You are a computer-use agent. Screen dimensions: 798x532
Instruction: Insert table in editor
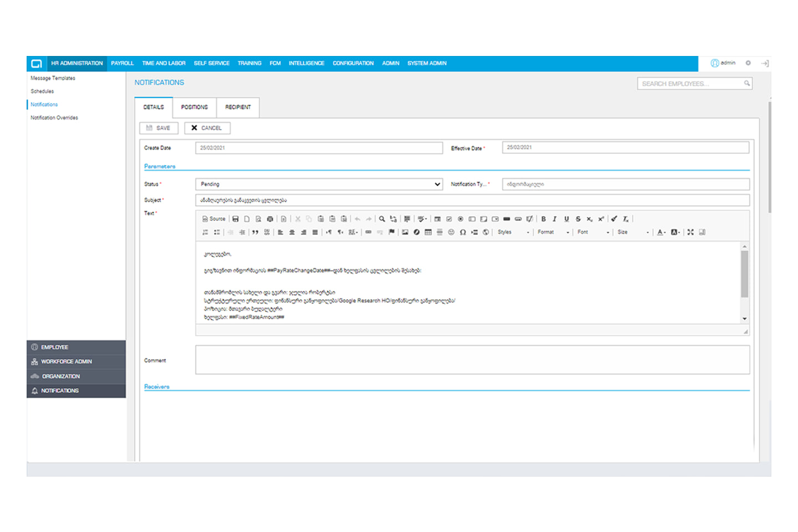(428, 232)
